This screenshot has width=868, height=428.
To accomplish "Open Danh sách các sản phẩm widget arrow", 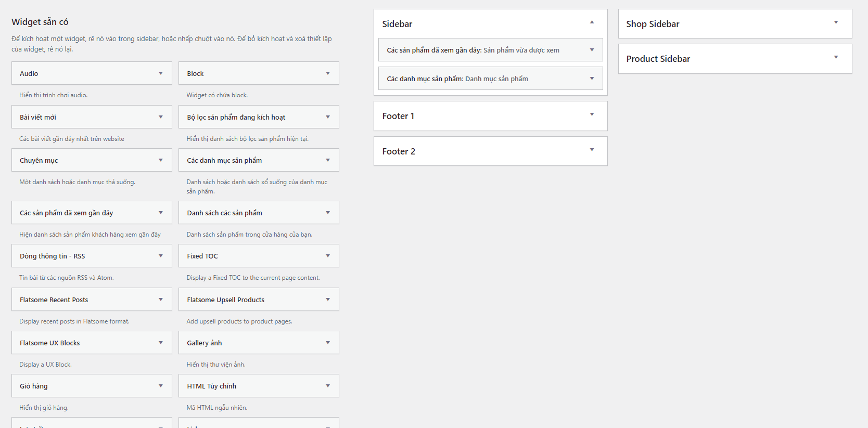I will (x=328, y=213).
